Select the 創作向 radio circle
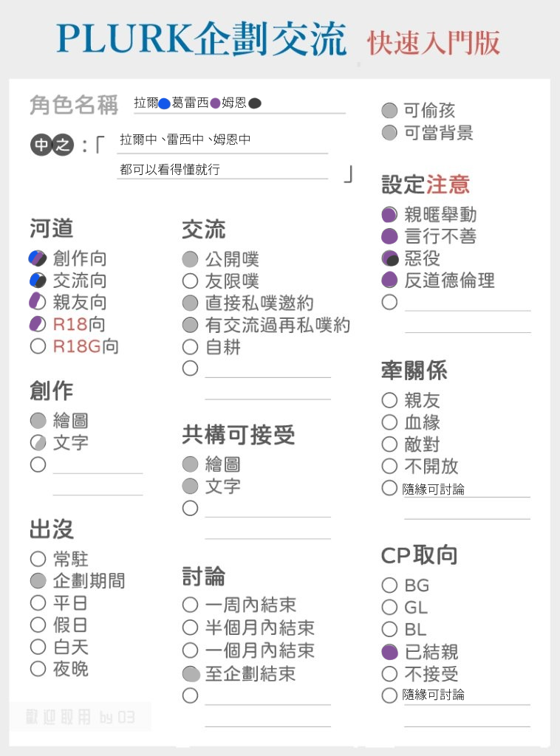 click(x=38, y=258)
